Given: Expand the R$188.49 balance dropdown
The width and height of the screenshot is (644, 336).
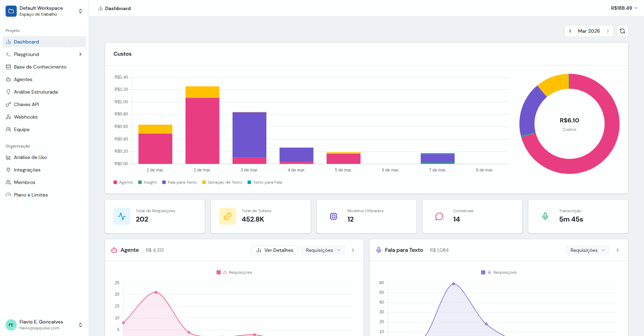Looking at the screenshot, I should coord(624,8).
